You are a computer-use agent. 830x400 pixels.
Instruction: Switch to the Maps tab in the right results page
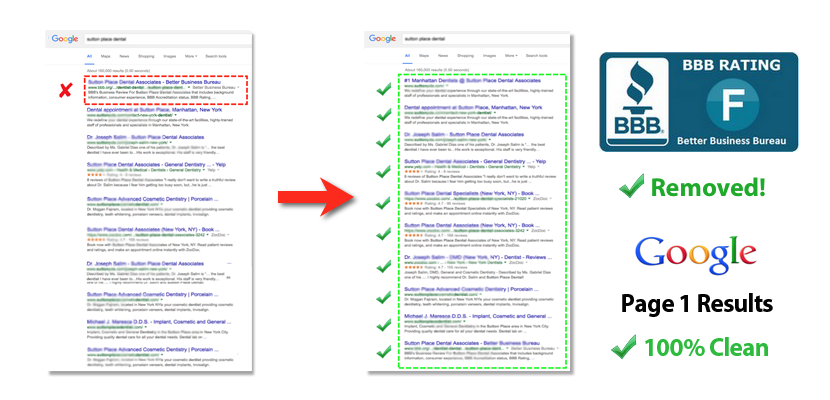coord(424,56)
